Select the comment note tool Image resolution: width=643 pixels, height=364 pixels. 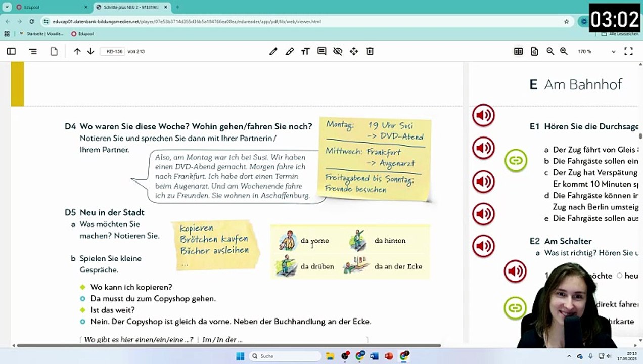tap(321, 51)
